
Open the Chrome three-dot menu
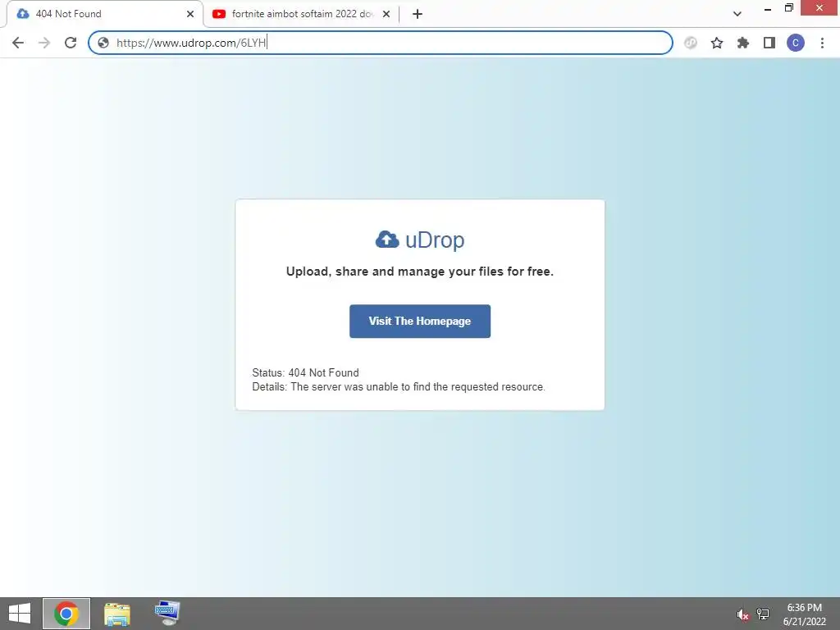822,43
